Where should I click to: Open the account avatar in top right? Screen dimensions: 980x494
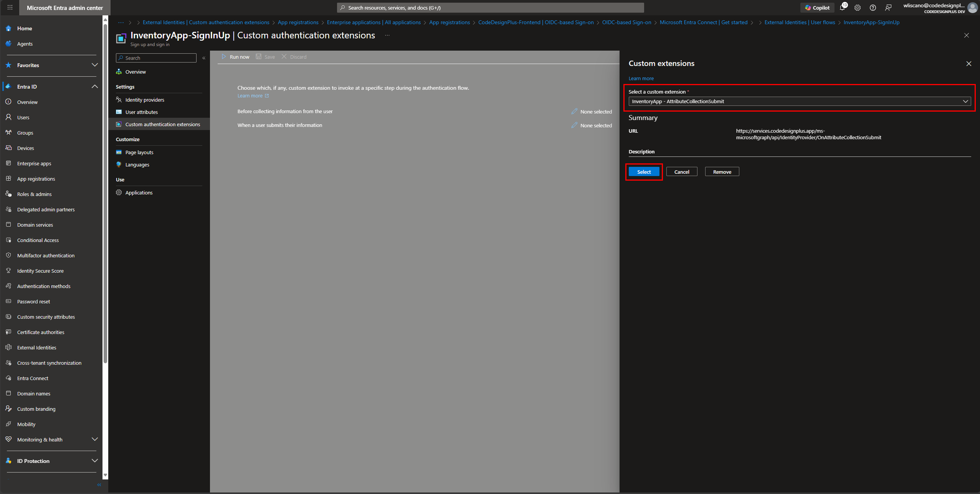click(972, 8)
